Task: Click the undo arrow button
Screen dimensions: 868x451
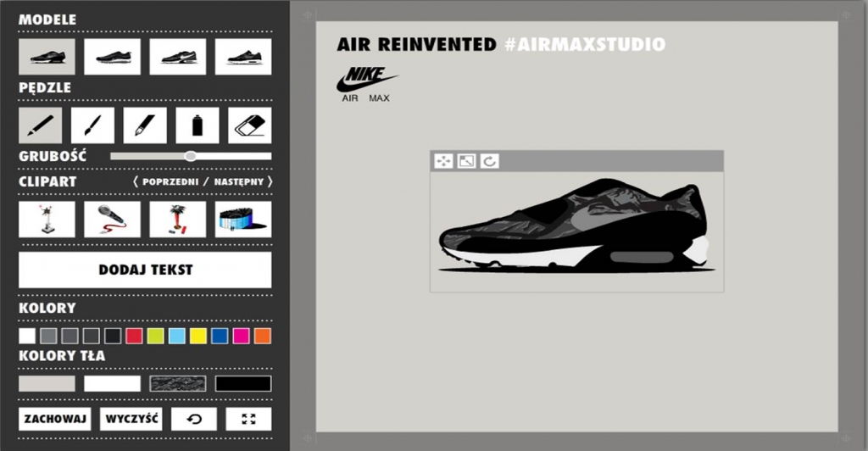Action: [x=194, y=419]
